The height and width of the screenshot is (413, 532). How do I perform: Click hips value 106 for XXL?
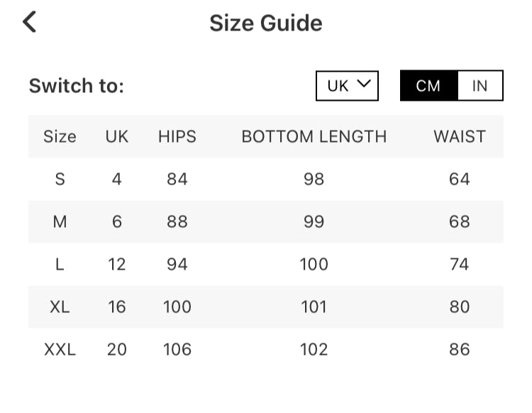[177, 349]
